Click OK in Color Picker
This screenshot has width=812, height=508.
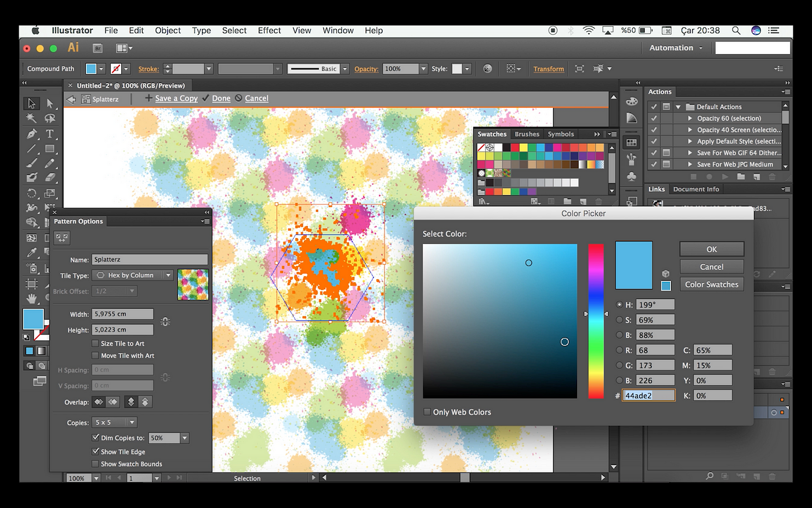pyautogui.click(x=712, y=249)
